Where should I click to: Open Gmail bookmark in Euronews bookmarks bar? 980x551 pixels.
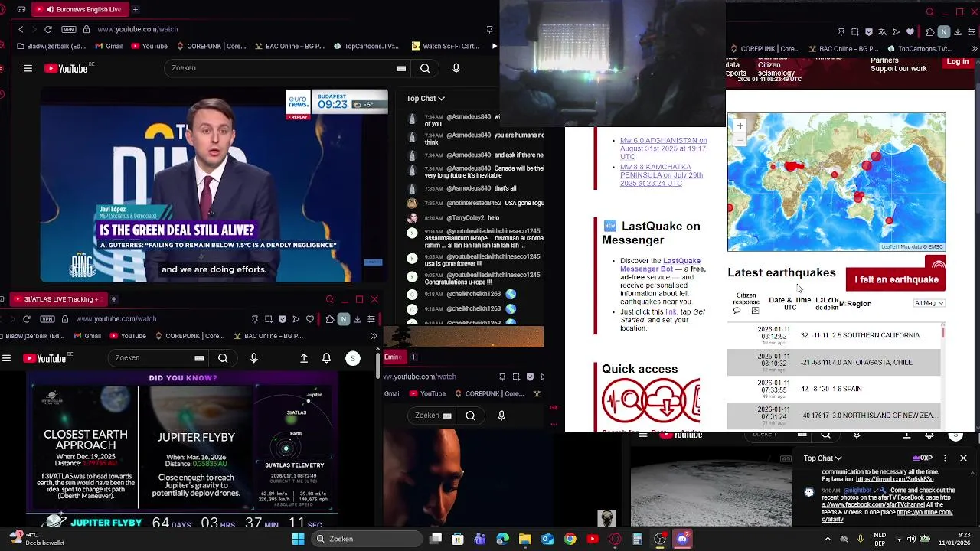tap(109, 46)
